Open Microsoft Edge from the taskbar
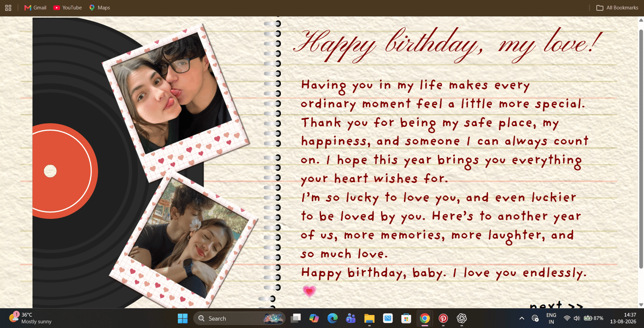This screenshot has width=644, height=328. (332, 318)
